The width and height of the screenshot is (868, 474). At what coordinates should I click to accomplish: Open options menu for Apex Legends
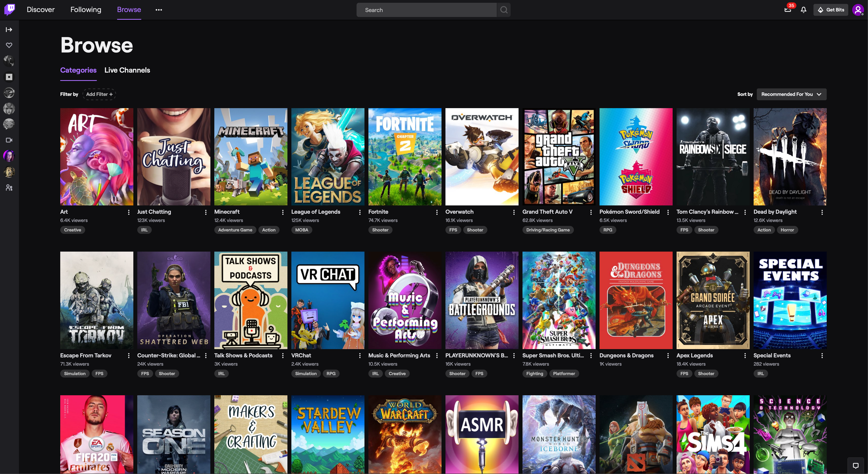[x=745, y=356]
